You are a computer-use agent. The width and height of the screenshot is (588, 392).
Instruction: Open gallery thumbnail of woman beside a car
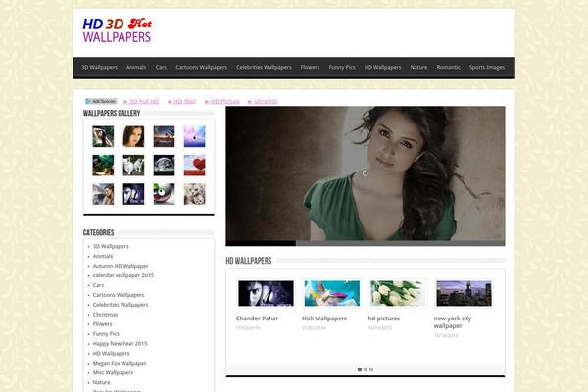[x=103, y=194]
